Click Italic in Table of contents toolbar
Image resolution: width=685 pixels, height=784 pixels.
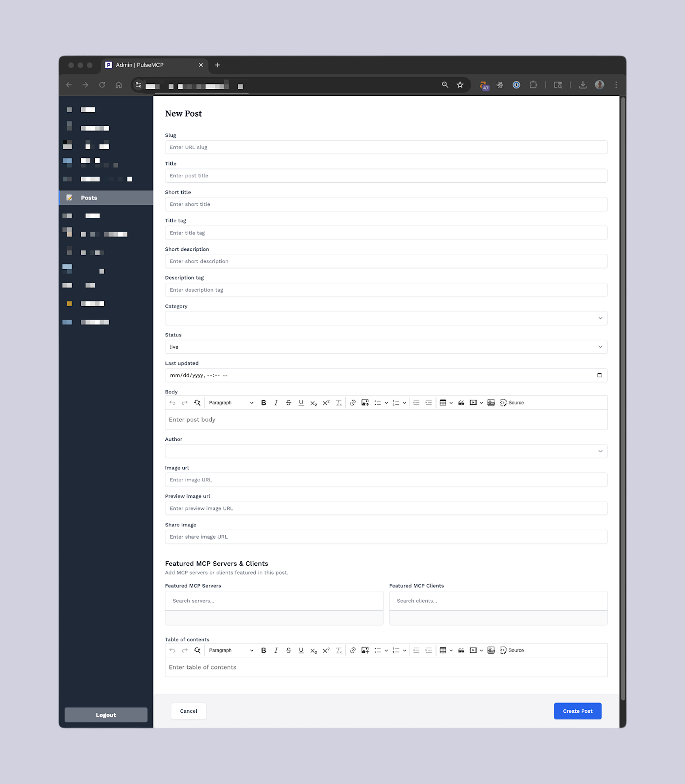click(x=276, y=650)
